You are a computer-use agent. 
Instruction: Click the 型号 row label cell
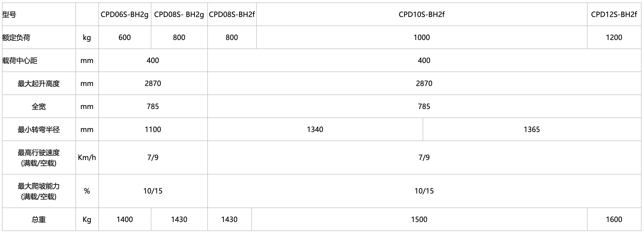pyautogui.click(x=9, y=15)
